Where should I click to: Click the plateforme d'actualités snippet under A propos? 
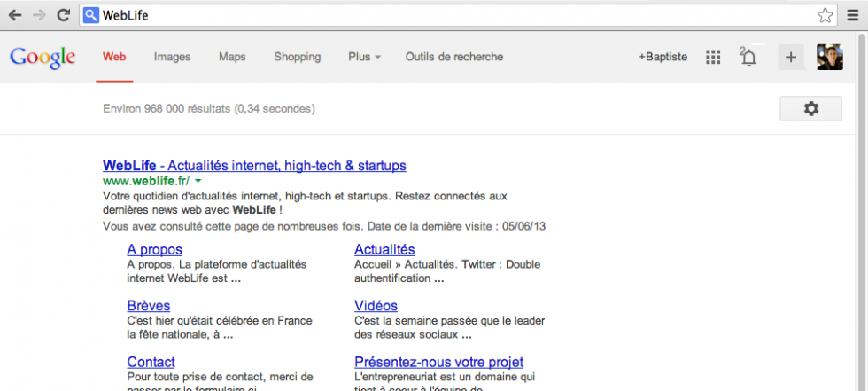[x=216, y=271]
